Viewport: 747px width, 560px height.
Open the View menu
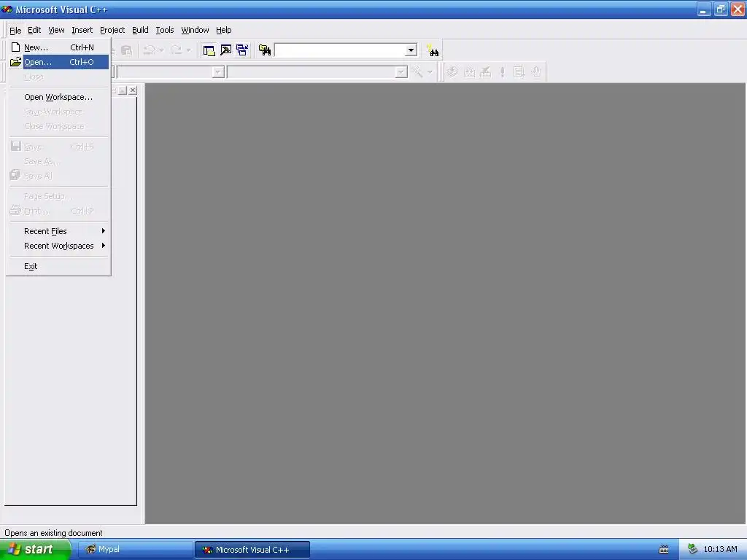[56, 30]
